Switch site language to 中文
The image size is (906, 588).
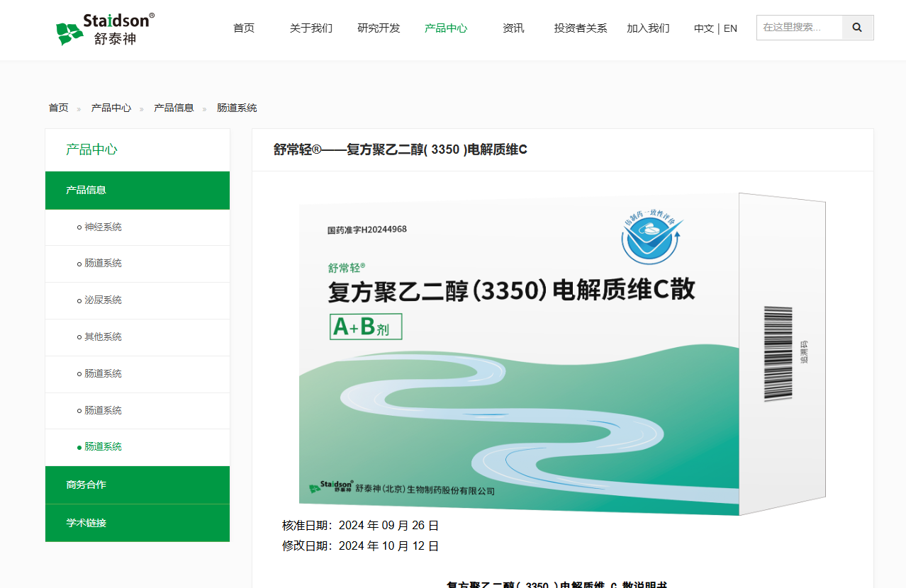703,28
